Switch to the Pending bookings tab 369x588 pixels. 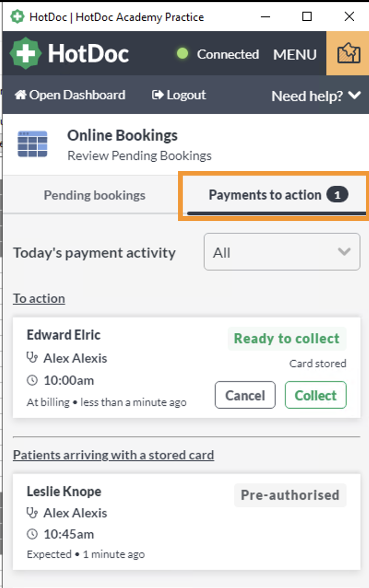click(x=95, y=195)
